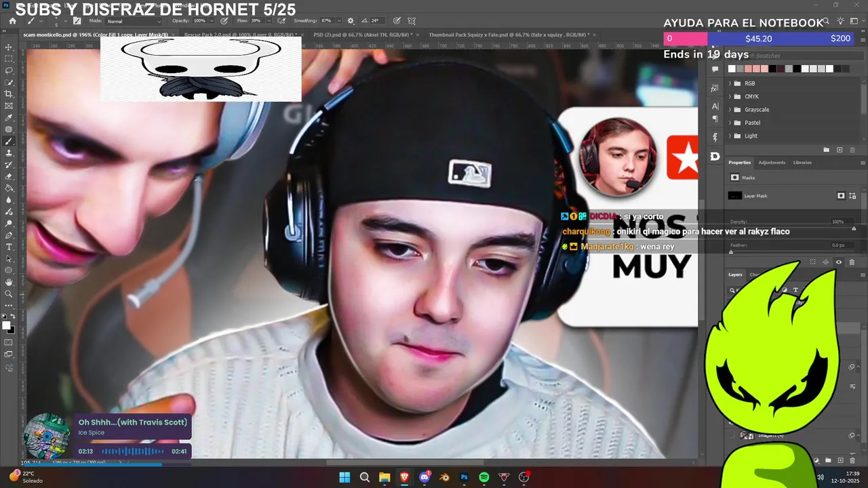Expand the CMYK swatch folder
The width and height of the screenshot is (868, 488).
(730, 96)
